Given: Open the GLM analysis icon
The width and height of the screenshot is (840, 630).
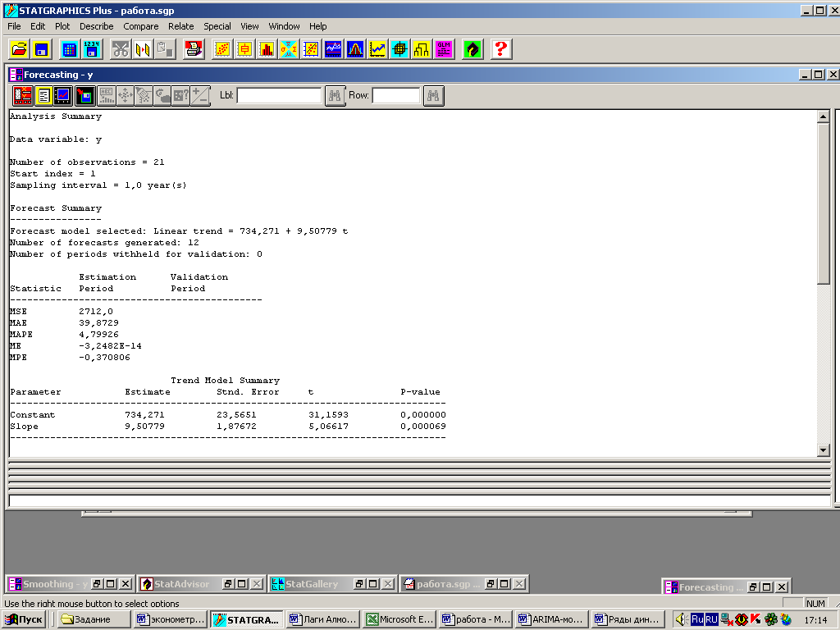Looking at the screenshot, I should (x=444, y=49).
